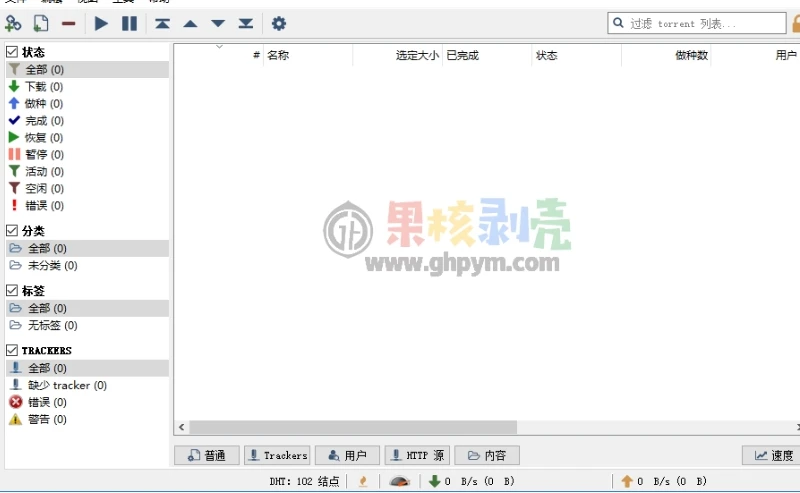Select the 警告 (0) tracker filter

pyautogui.click(x=87, y=419)
